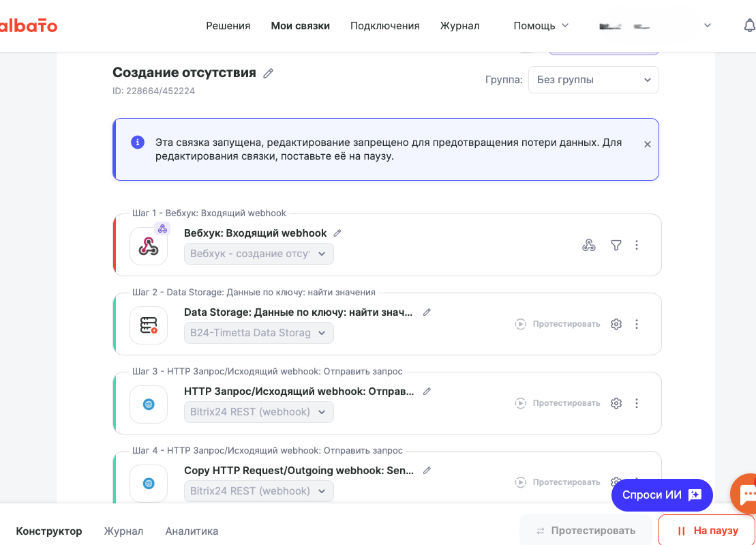Expand the Вебхук - создание отсутствия dropdown

tap(259, 253)
